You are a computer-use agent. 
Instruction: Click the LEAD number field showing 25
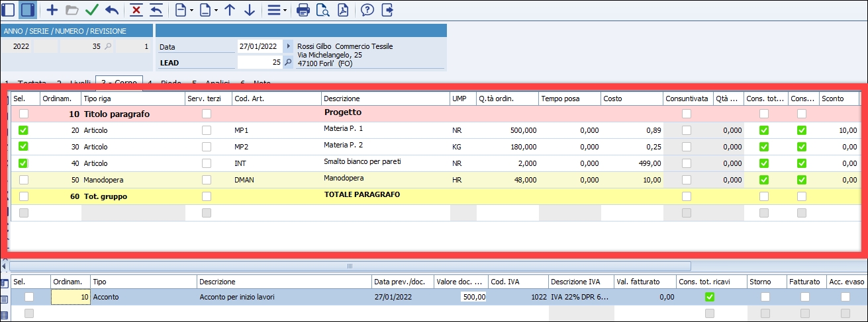pyautogui.click(x=260, y=62)
